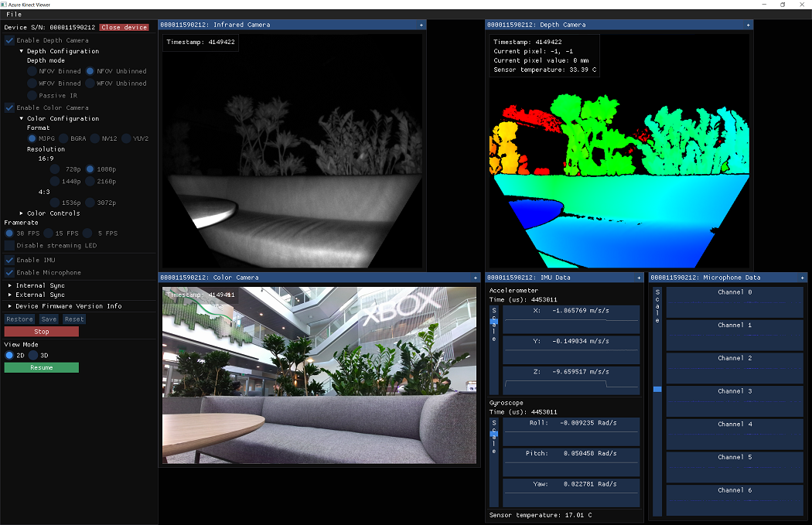Viewport: 812px width, 525px height.
Task: Click the Channel 0 microphone graph
Action: (735, 302)
